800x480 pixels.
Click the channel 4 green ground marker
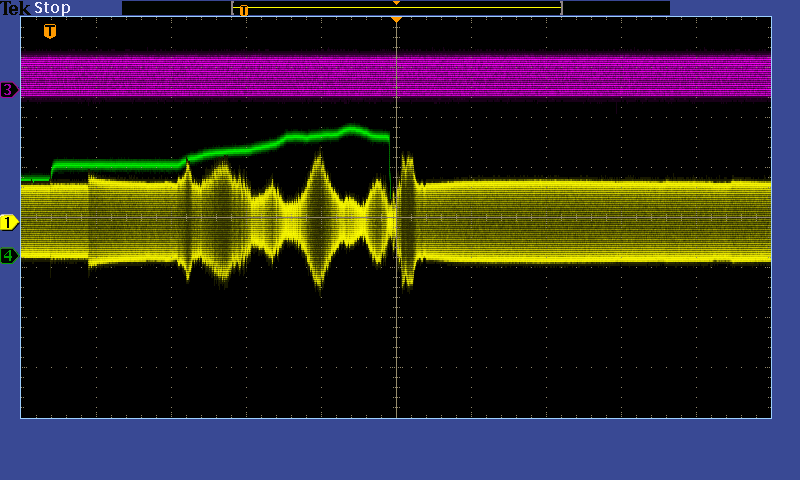[9, 255]
